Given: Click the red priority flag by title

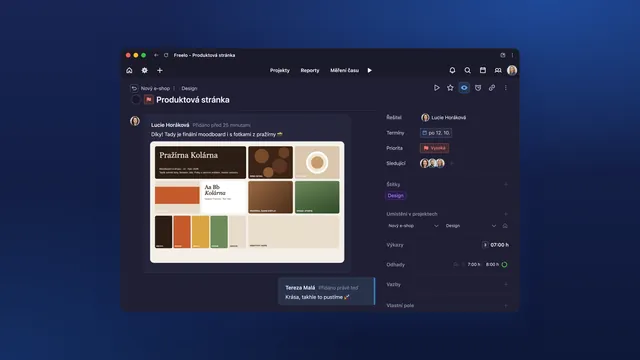Looking at the screenshot, I should tap(149, 100).
